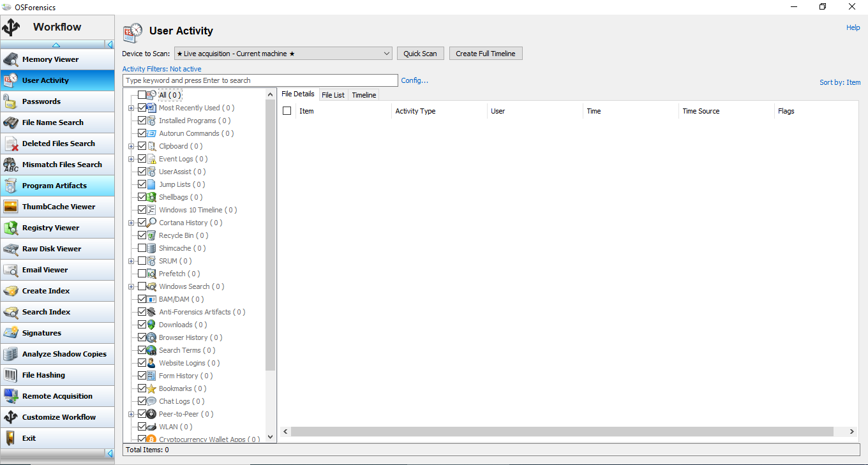Click the Bookmarks star icon

[152, 388]
